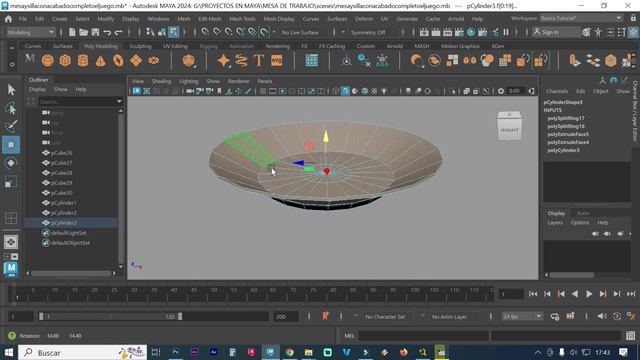Expand the polyExtrudeFace5 input node

coord(568,134)
